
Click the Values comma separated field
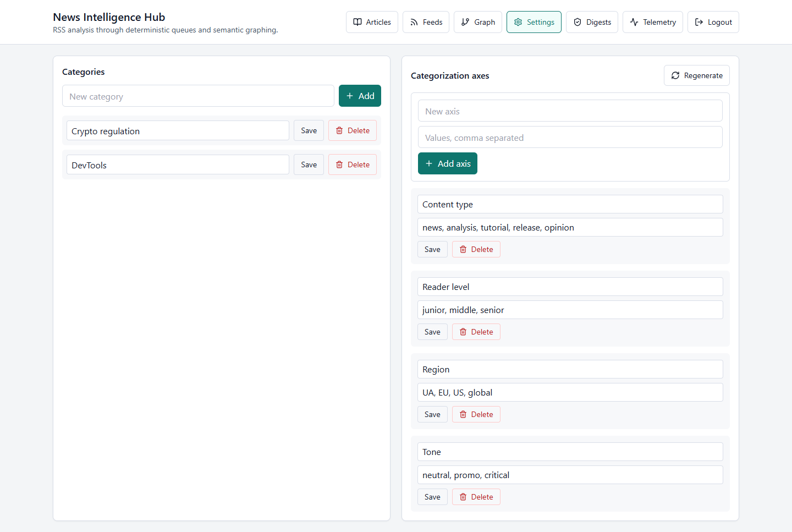click(570, 137)
